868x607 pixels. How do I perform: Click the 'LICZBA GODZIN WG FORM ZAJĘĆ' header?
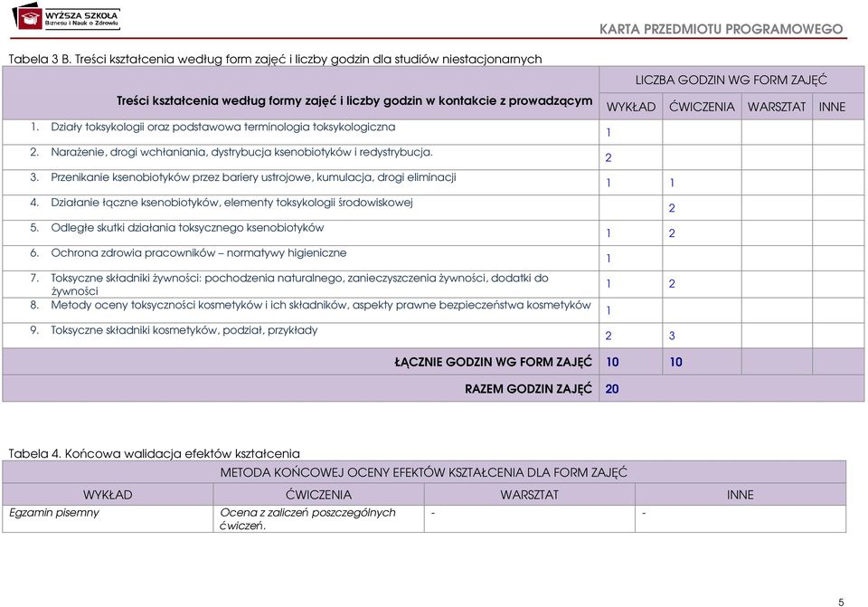(x=731, y=80)
